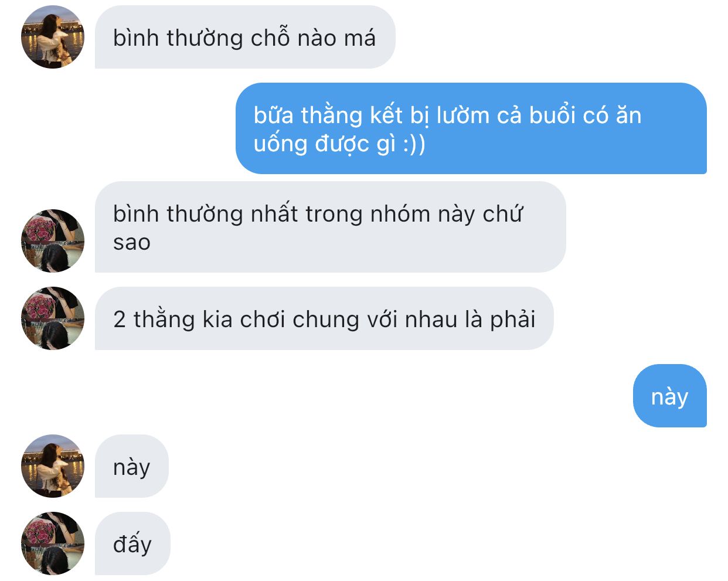Click the word 'phải' ending the gray message
The image size is (728, 581).
click(513, 320)
